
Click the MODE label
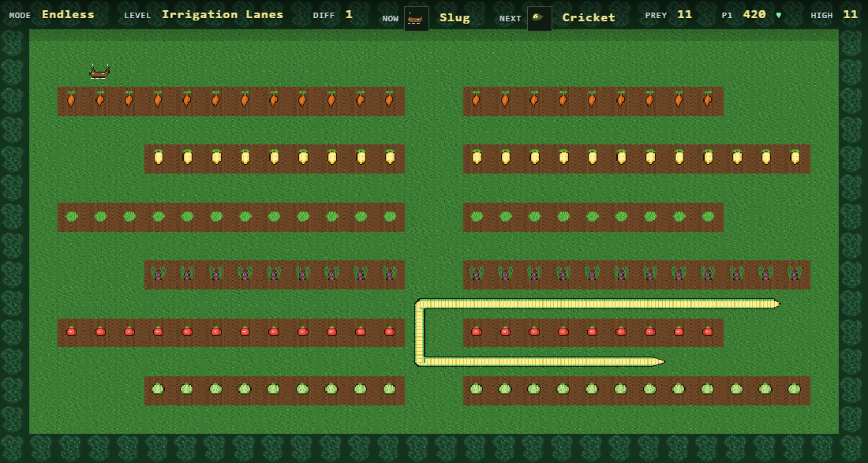(x=20, y=16)
